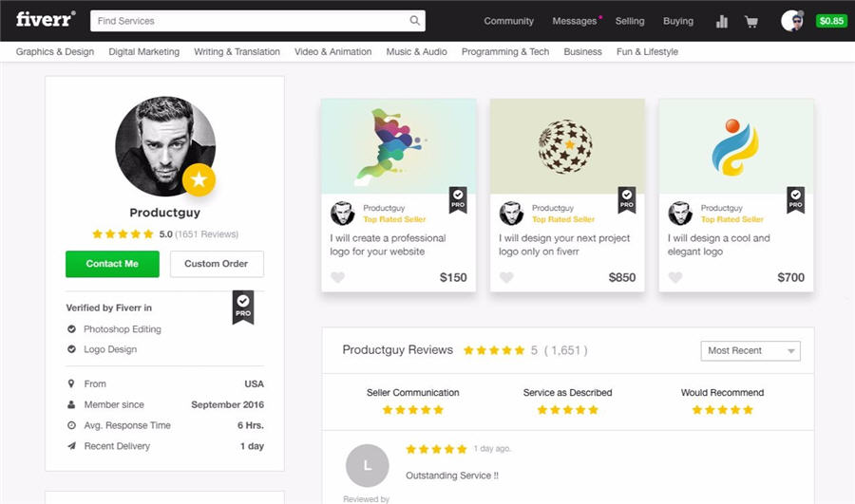This screenshot has width=855, height=504.
Task: Open 'I will create a professional logo' gig title
Action: (388, 245)
